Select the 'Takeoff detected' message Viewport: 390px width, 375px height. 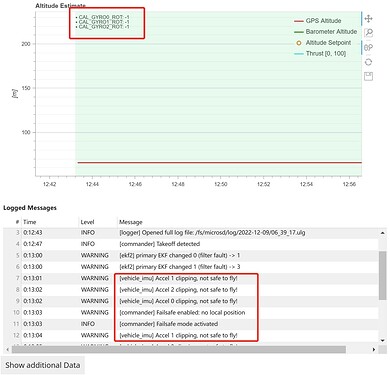coord(191,244)
